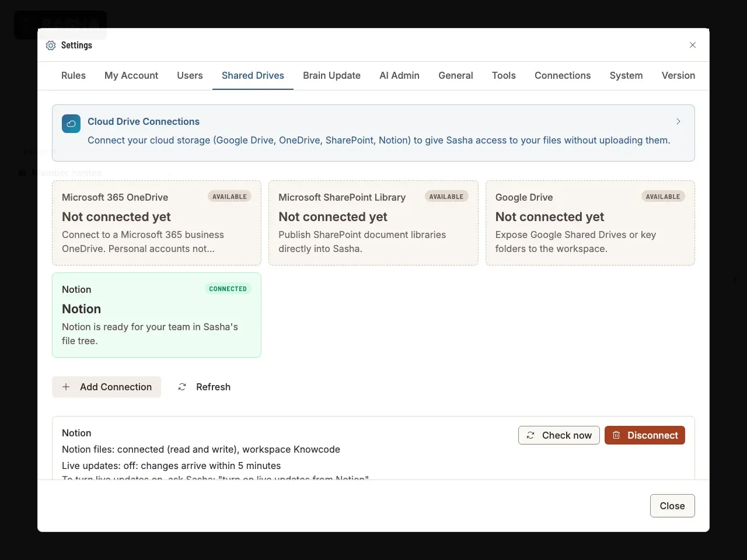Switch to the System tab
Image resolution: width=747 pixels, height=560 pixels.
click(626, 75)
